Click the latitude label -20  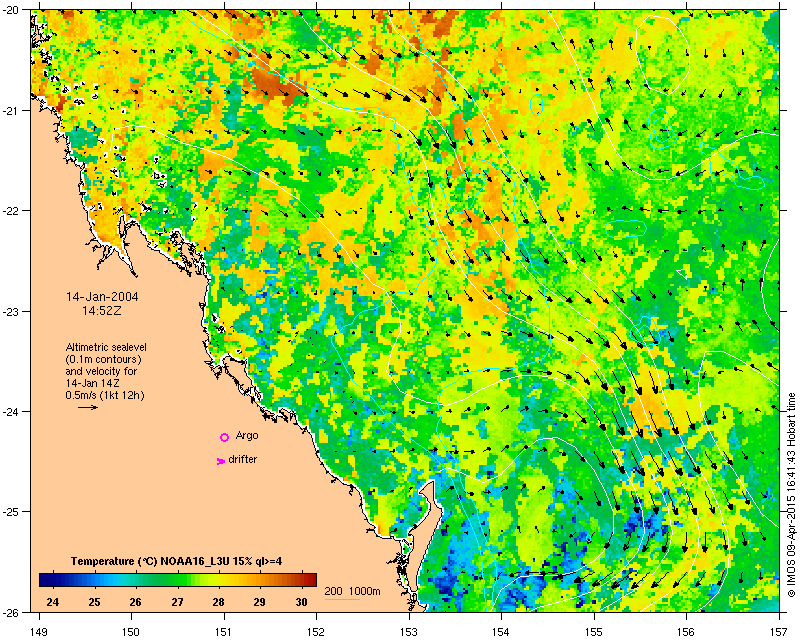[x=11, y=10]
